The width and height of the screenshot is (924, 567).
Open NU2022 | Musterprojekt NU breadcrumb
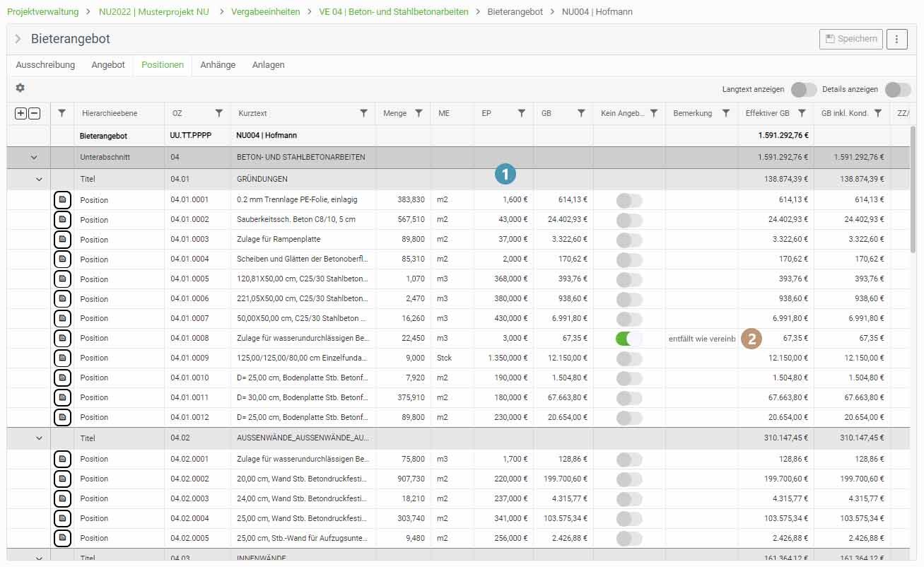(154, 12)
